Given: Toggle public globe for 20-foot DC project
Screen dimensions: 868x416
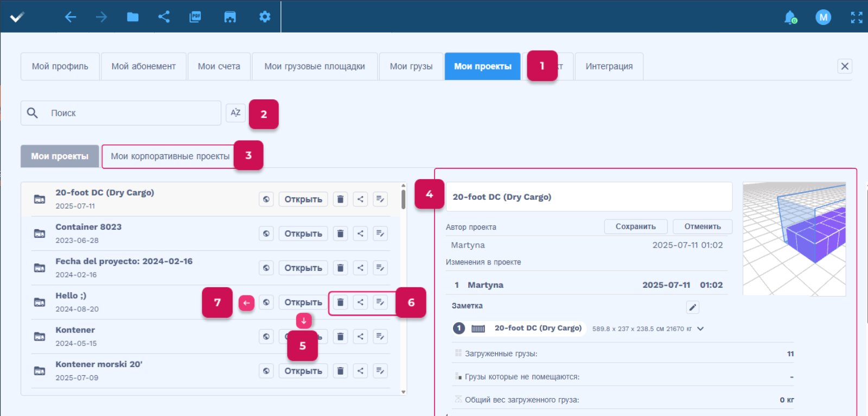Looking at the screenshot, I should (266, 199).
